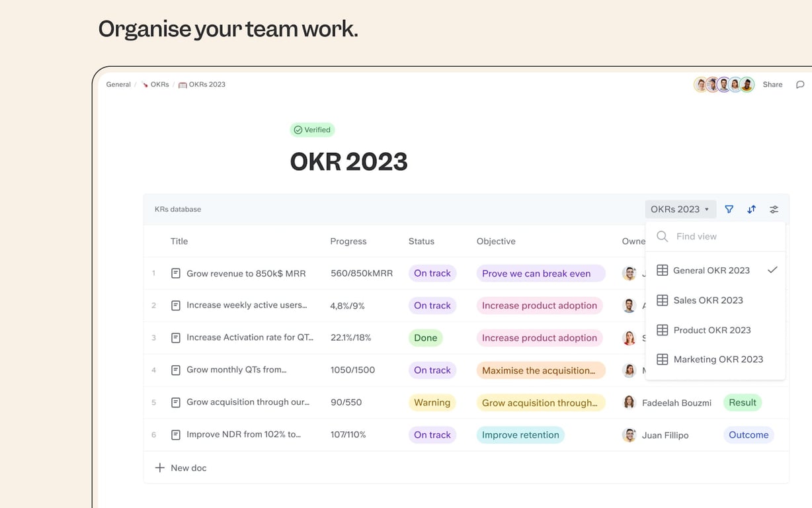Click the Share button

point(772,85)
